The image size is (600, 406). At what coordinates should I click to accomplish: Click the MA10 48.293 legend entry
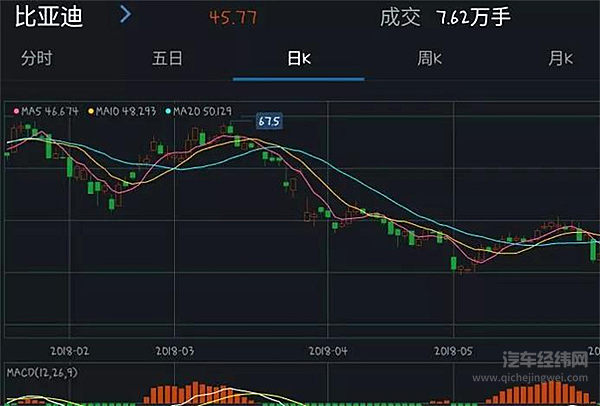coord(122,111)
